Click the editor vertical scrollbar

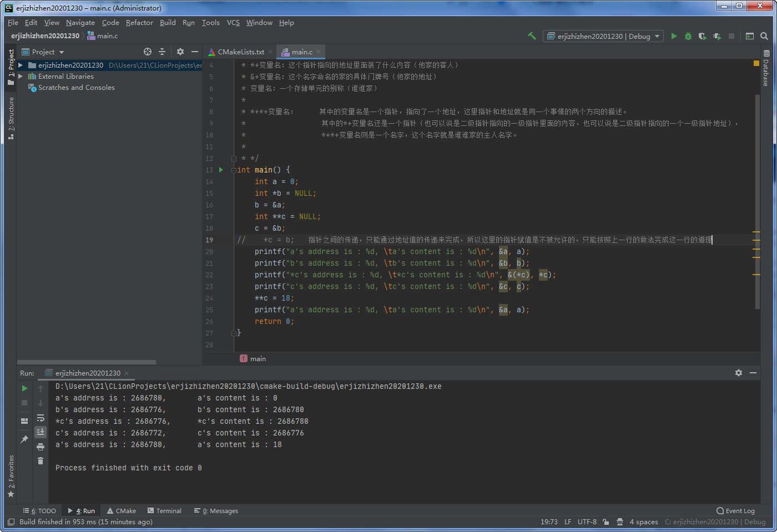coord(758,202)
